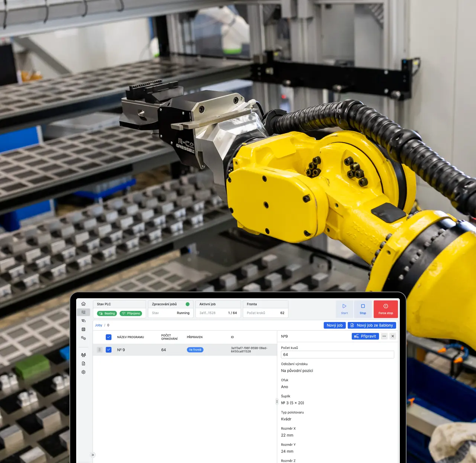
Task: Open the gears configuration sidebar icon
Action: click(x=83, y=338)
